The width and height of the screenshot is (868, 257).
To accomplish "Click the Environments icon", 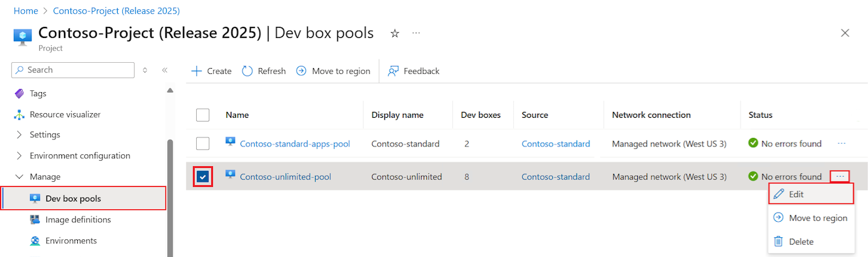I will pyautogui.click(x=35, y=241).
